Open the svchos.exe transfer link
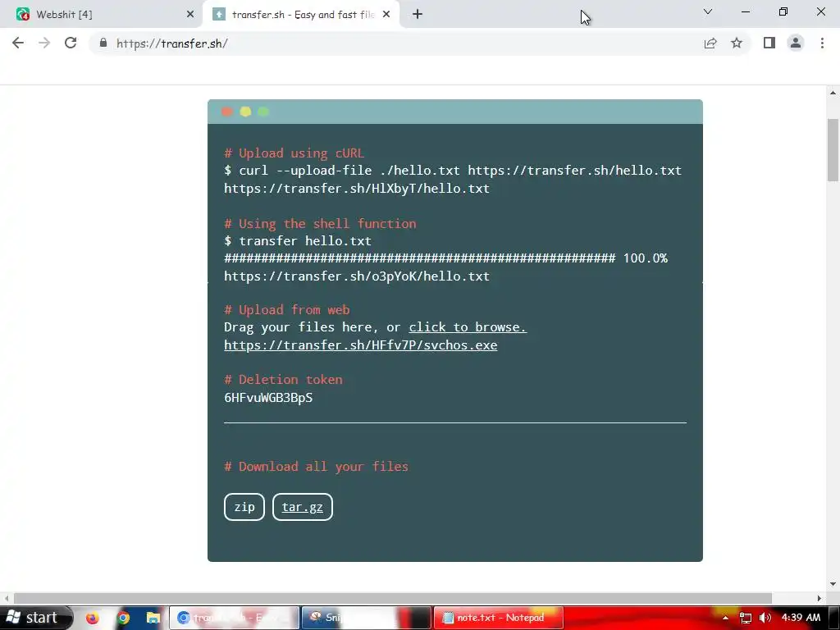840x630 pixels. 361,345
